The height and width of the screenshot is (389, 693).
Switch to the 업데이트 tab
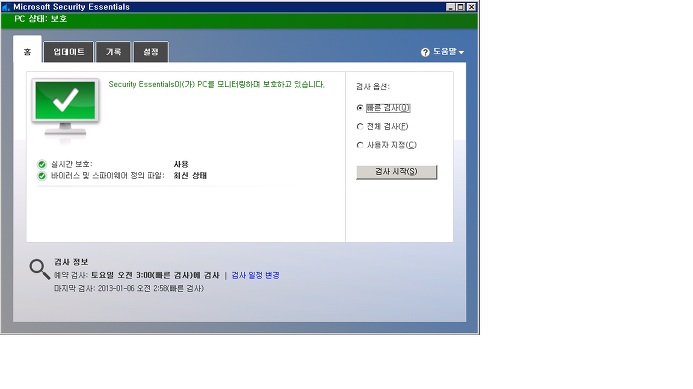69,52
